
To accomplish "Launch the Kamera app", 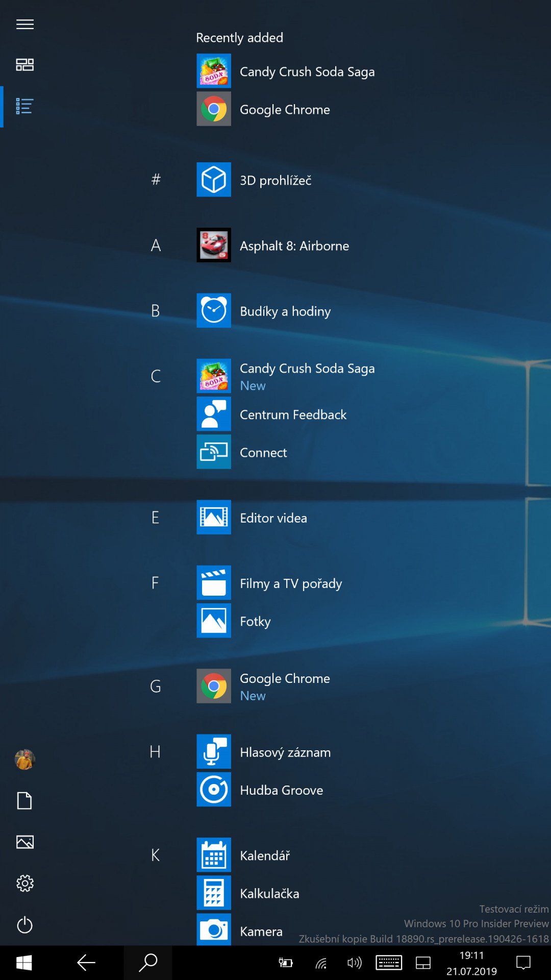I will (240, 930).
